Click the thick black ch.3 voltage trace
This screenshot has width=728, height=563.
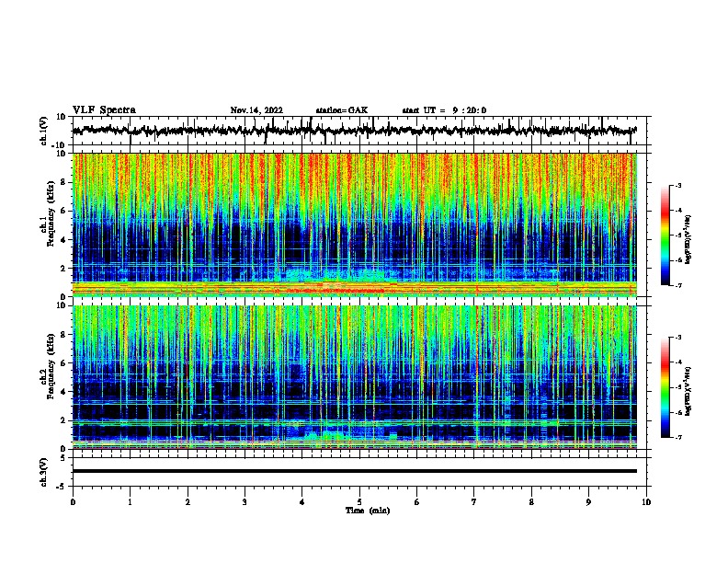(355, 471)
